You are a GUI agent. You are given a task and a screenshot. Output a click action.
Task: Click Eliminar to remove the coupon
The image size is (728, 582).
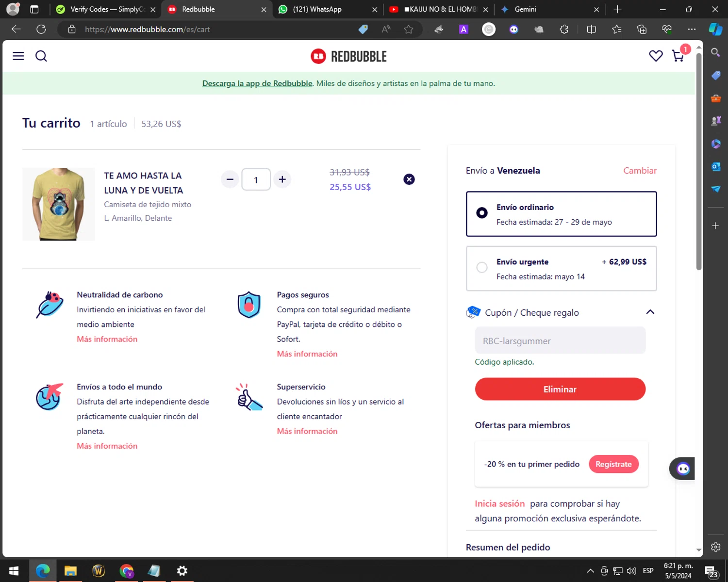tap(560, 389)
